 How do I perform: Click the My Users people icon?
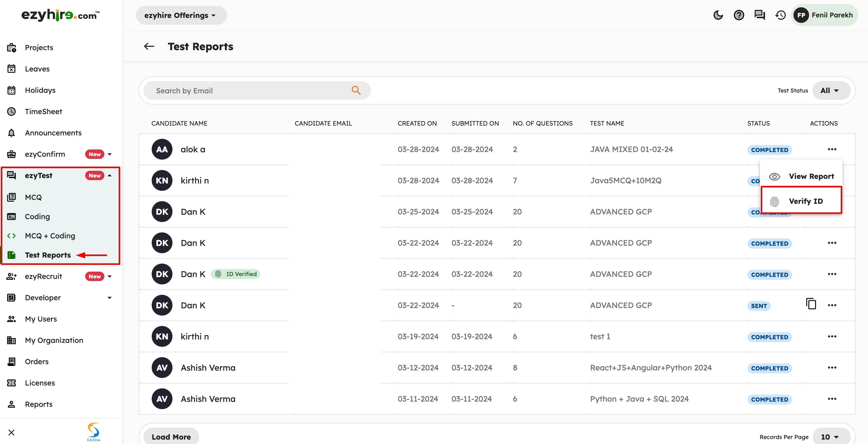[x=11, y=319]
